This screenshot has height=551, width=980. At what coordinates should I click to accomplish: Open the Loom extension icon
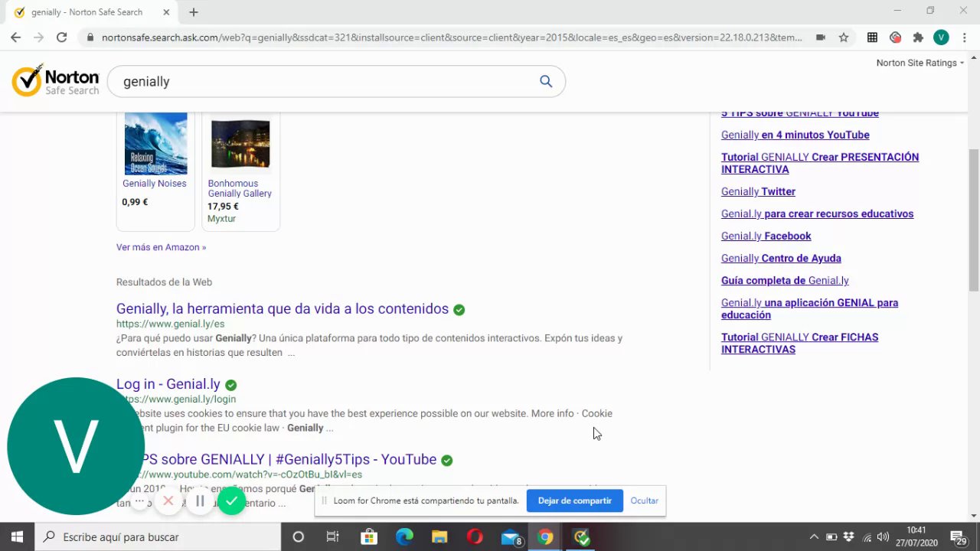(895, 37)
